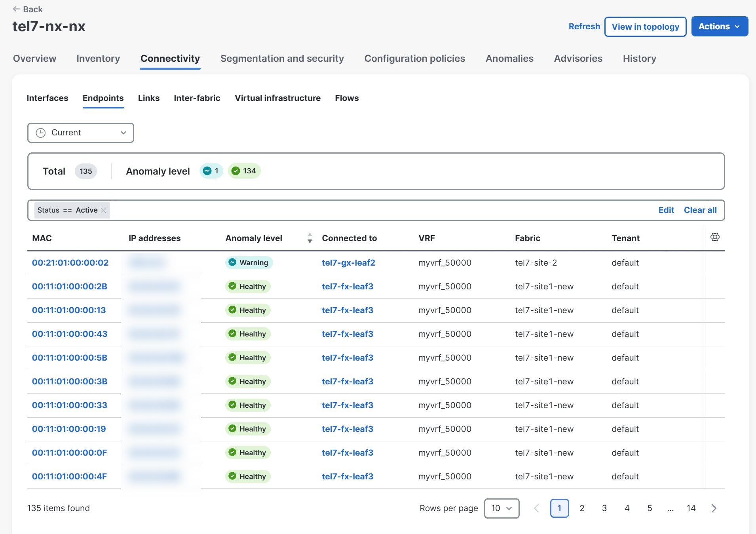Open endpoint MAC 00:11:01:00:00:13
Image resolution: width=756 pixels, height=534 pixels.
click(x=69, y=310)
